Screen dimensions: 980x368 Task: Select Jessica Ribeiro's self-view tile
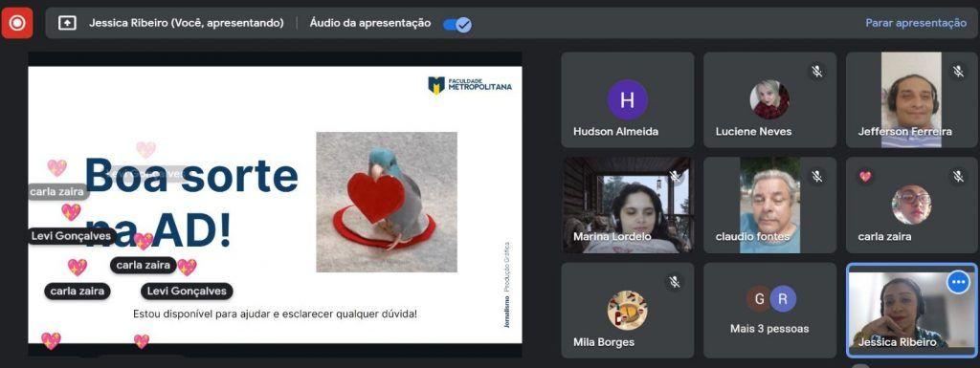[912, 310]
